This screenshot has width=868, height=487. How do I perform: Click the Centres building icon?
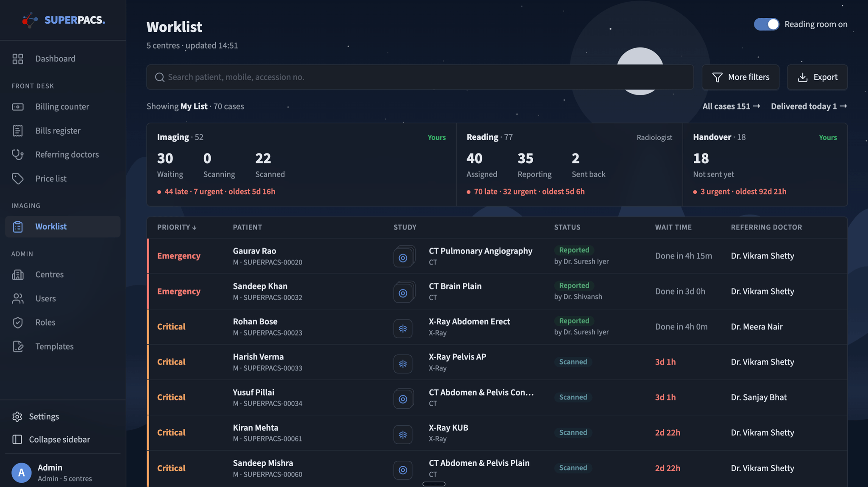18,275
